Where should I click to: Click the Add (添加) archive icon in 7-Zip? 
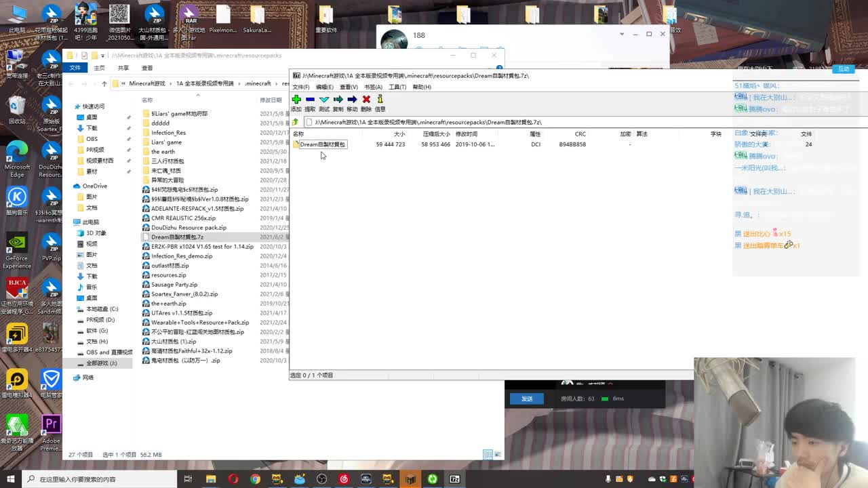(296, 99)
